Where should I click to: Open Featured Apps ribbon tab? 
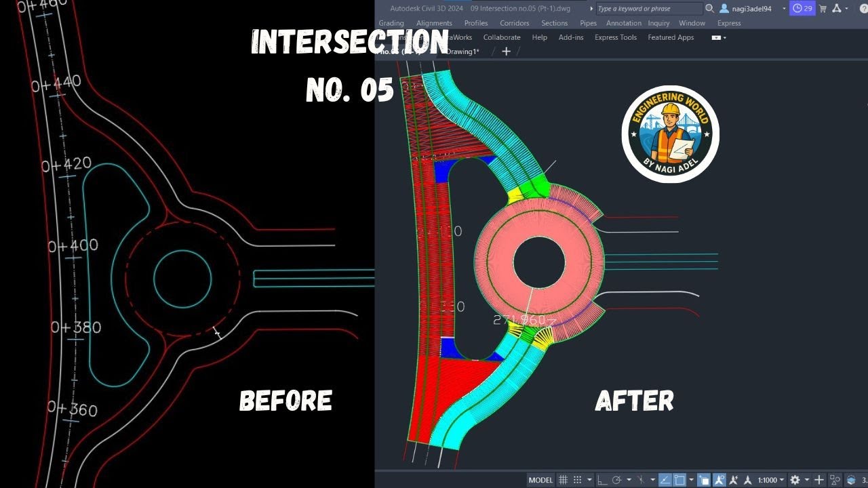click(671, 37)
